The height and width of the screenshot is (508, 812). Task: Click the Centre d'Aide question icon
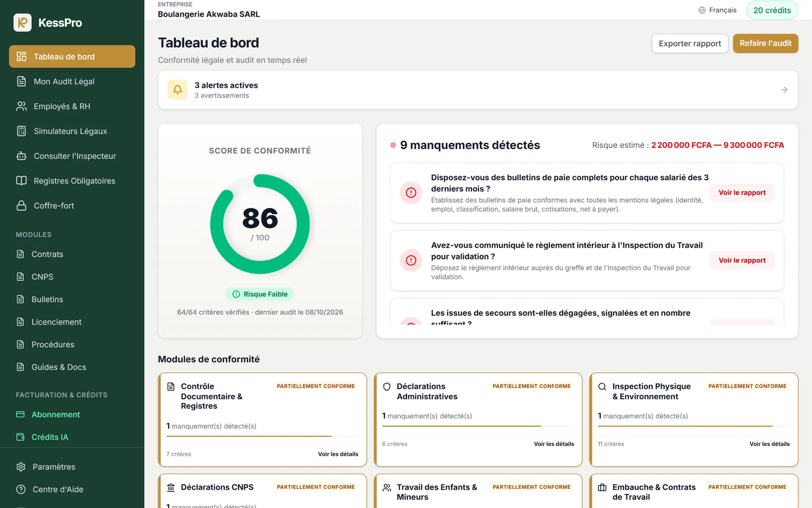point(21,489)
